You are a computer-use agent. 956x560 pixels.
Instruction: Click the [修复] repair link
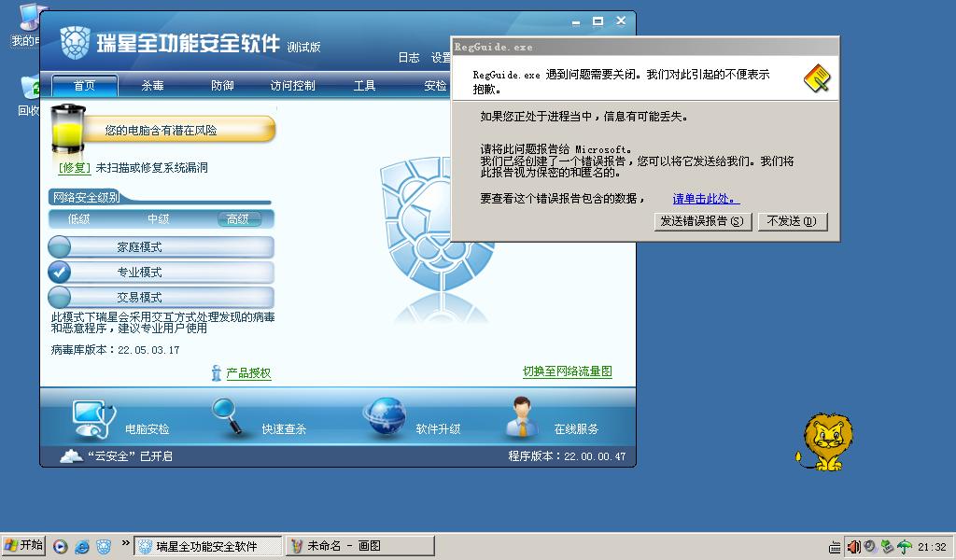[75, 168]
